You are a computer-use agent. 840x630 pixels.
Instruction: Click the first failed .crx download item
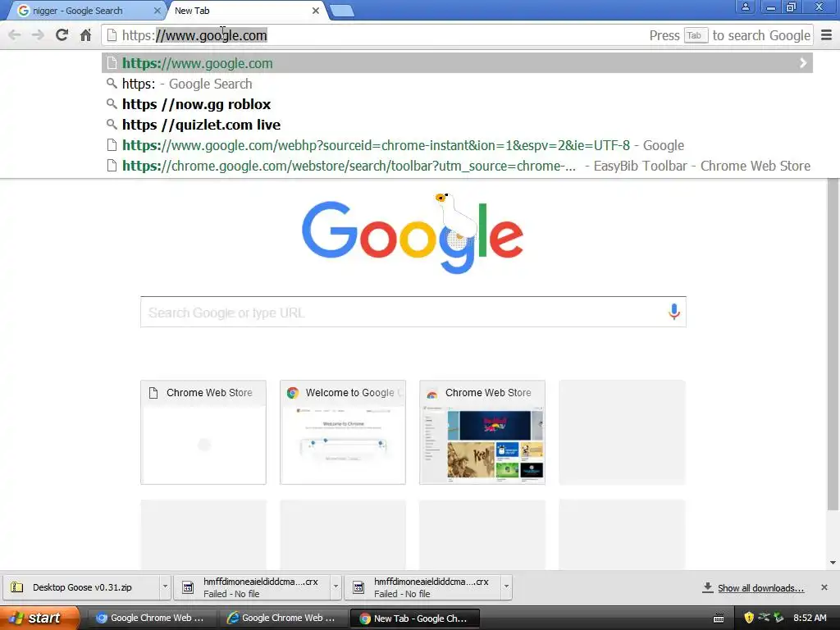[252, 587]
